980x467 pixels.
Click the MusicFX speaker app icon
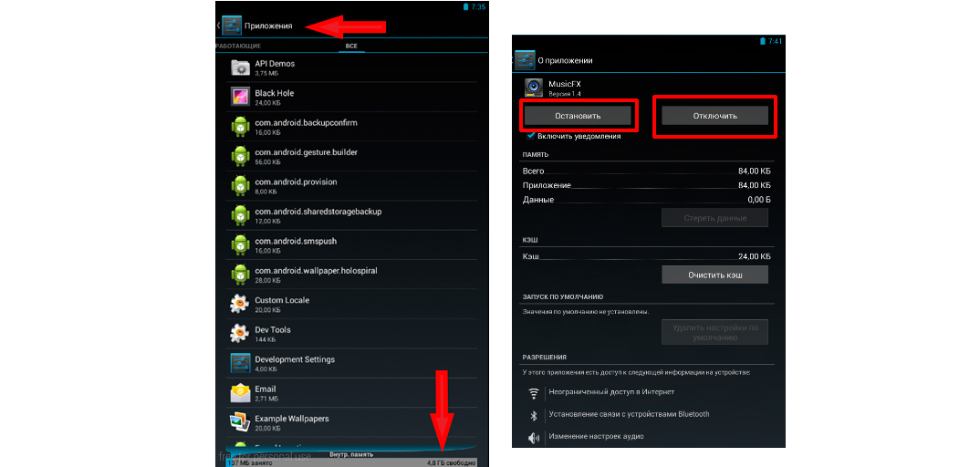click(535, 88)
